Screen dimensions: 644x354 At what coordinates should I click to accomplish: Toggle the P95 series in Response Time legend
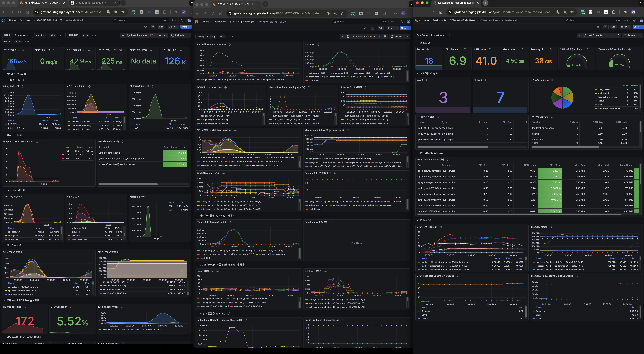point(67,155)
